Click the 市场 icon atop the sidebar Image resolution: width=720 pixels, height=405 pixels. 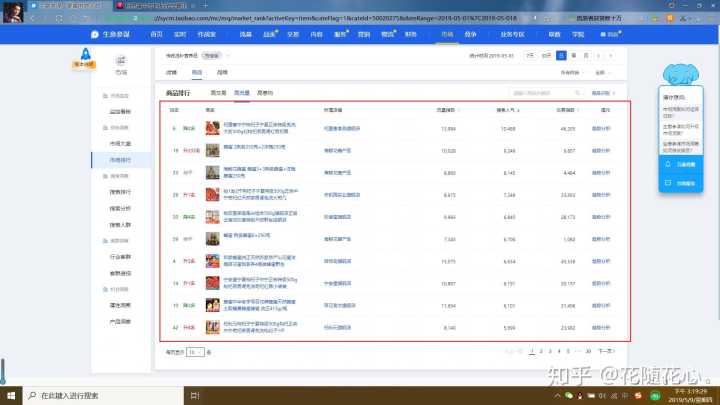[121, 61]
